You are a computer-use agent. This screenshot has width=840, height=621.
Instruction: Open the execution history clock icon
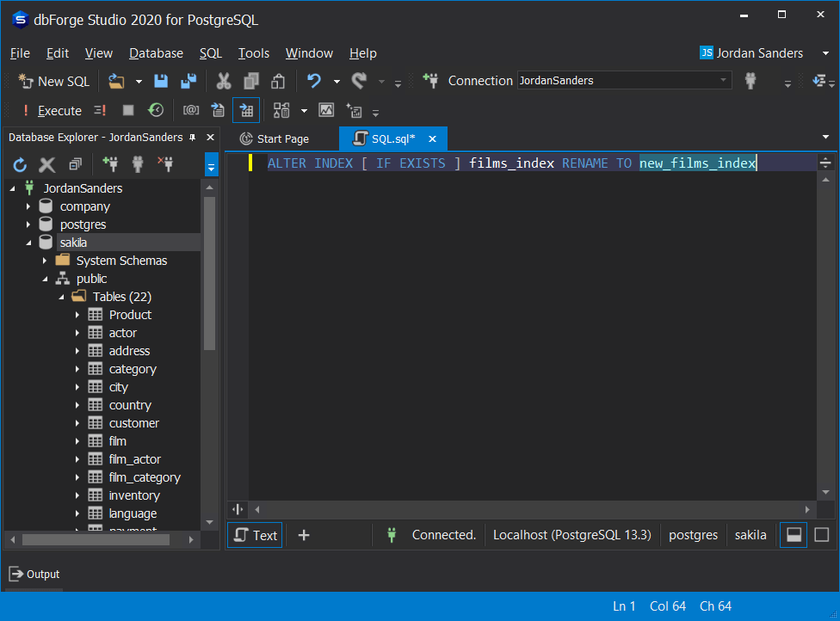click(156, 110)
